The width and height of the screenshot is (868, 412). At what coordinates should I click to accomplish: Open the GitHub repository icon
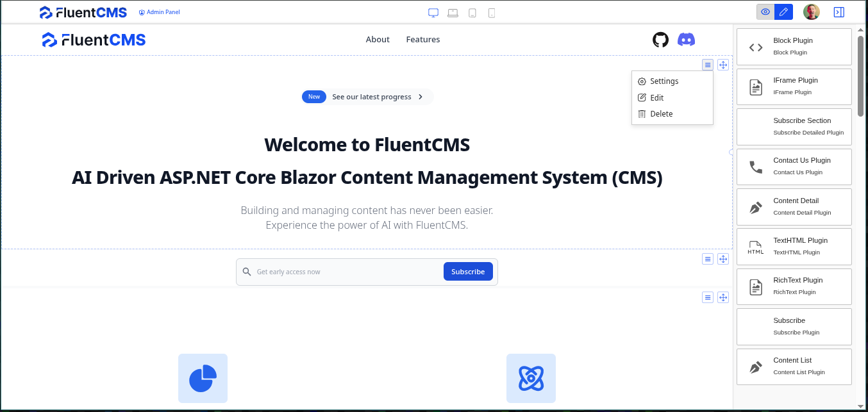tap(660, 40)
